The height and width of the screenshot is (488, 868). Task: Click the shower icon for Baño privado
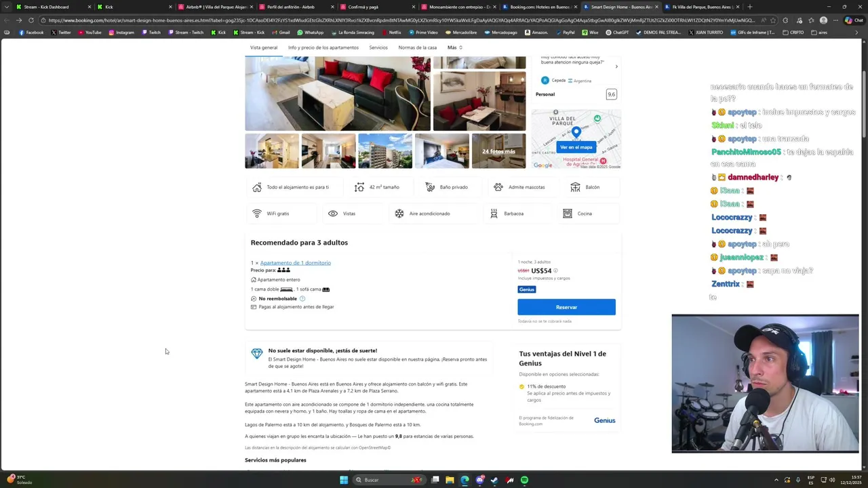(430, 187)
